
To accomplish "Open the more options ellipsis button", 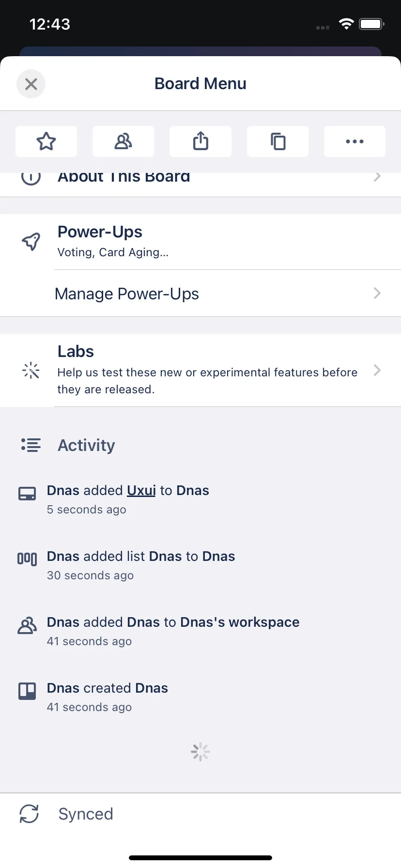I will (355, 141).
